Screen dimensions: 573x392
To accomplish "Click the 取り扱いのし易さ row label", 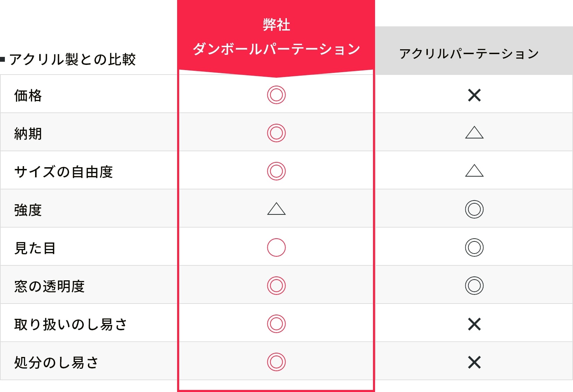I will pos(70,324).
